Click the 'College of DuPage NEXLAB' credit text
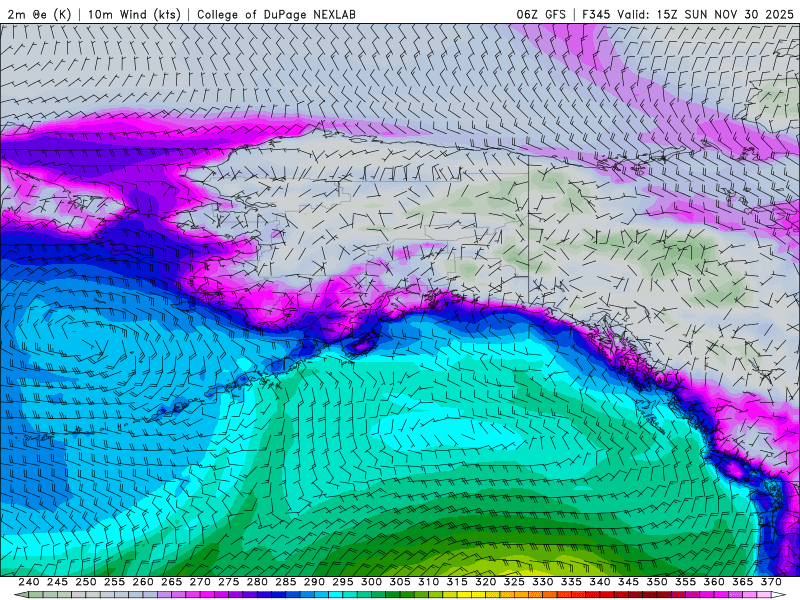This screenshot has height=600, width=800. tap(276, 14)
